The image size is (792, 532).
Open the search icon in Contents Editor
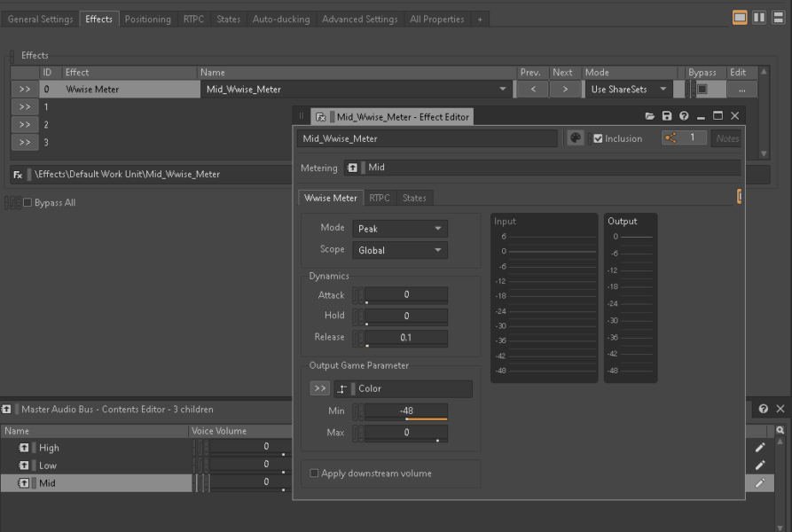click(780, 431)
